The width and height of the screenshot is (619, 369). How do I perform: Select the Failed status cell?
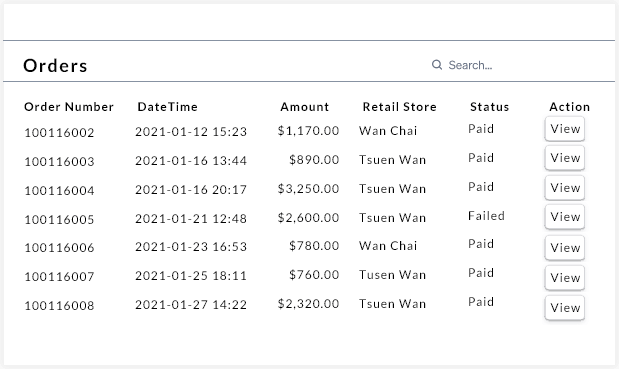486,216
